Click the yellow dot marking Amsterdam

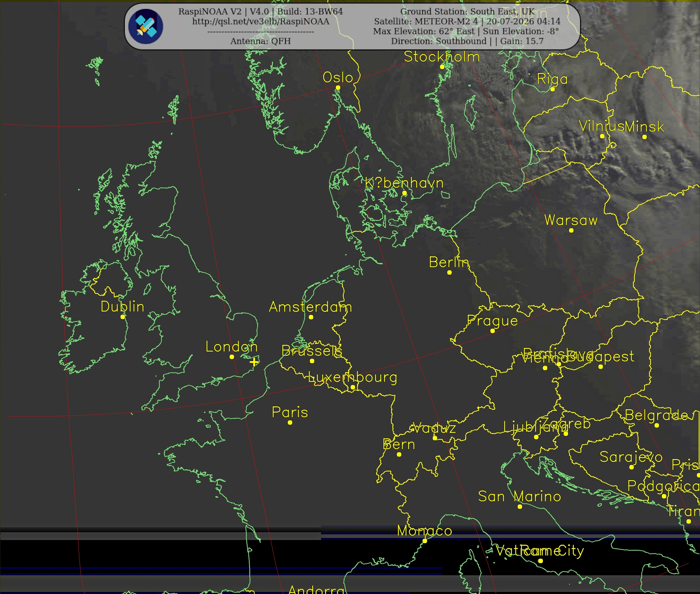point(311,317)
